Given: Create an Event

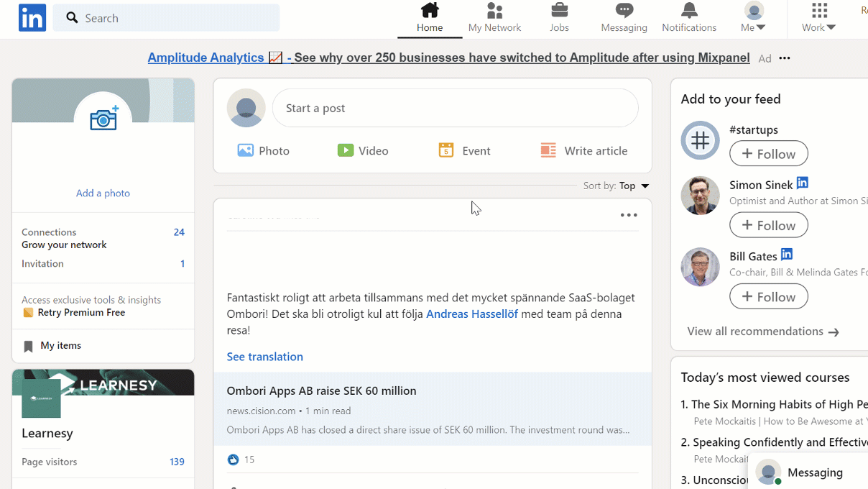Looking at the screenshot, I should tap(464, 150).
